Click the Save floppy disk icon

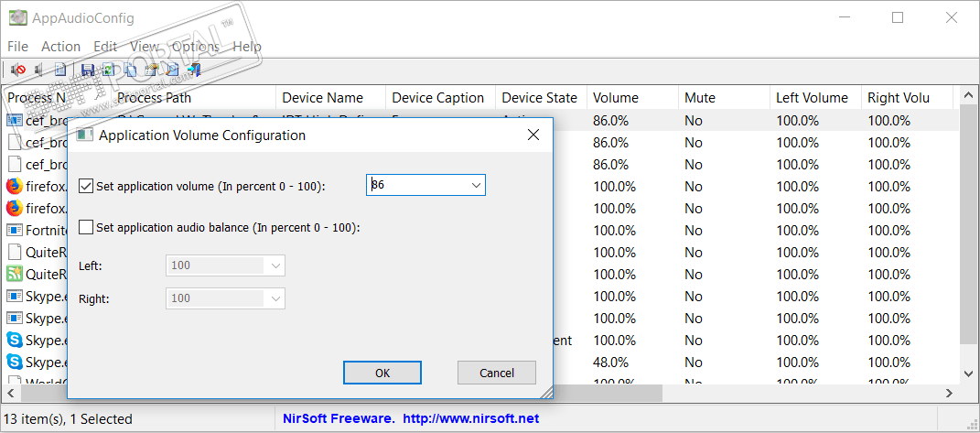pos(88,70)
